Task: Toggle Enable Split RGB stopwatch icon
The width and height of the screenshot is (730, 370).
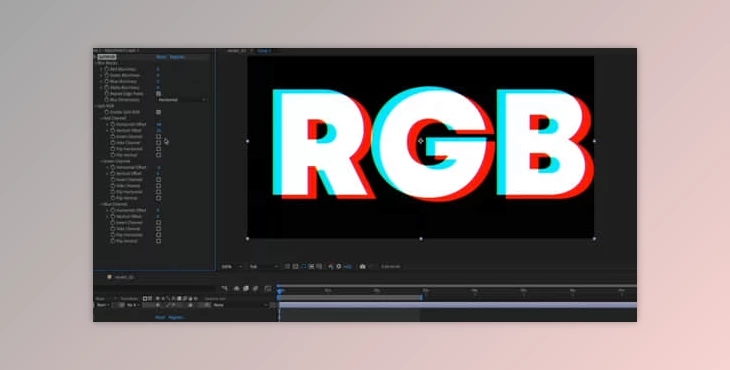Action: click(x=107, y=112)
